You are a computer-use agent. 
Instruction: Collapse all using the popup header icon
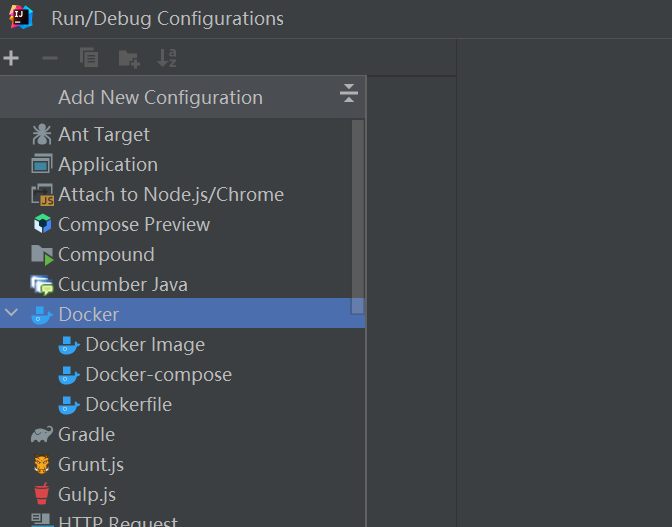pyautogui.click(x=349, y=93)
